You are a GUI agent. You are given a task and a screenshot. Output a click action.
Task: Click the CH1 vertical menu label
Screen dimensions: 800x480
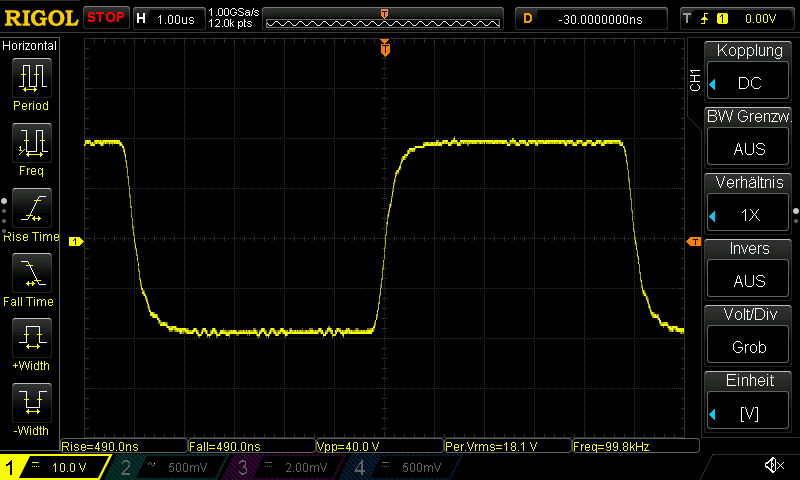(x=695, y=80)
